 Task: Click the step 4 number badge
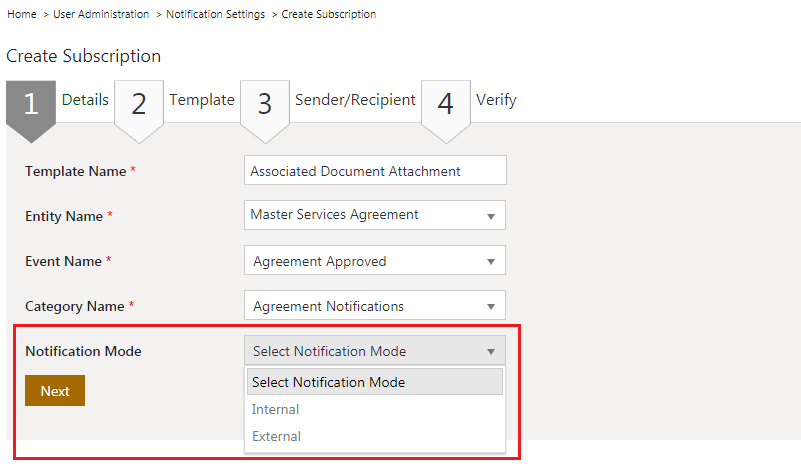(x=445, y=104)
